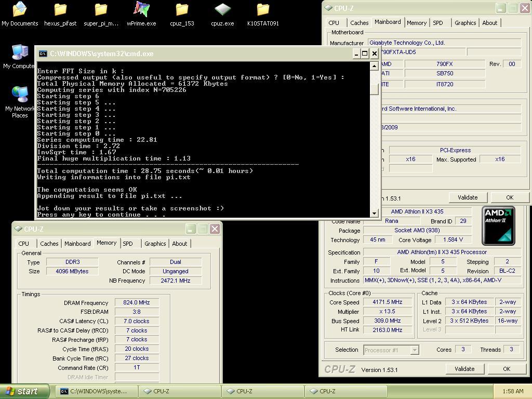Click the CPU-Z icon in Memory window title
Viewport: 532px width, 399px height.
click(18, 229)
